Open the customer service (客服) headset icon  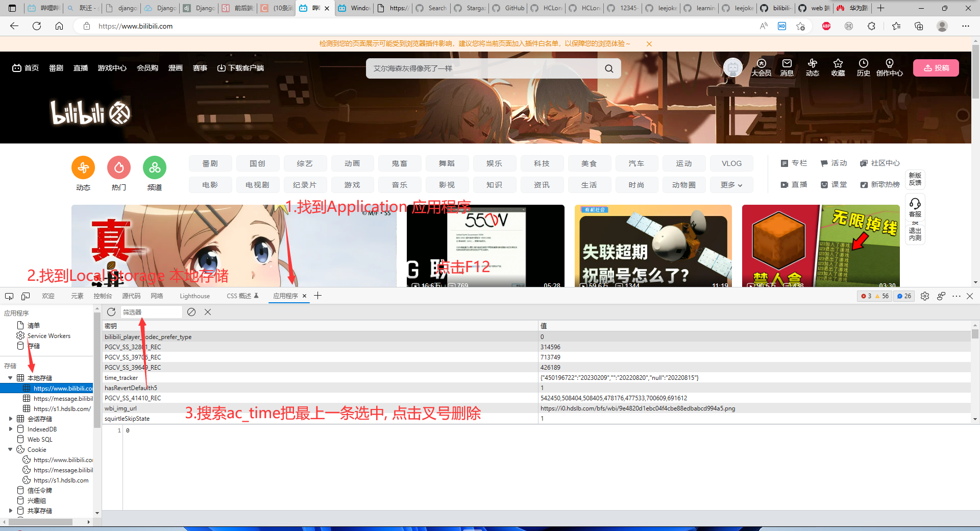pyautogui.click(x=915, y=207)
